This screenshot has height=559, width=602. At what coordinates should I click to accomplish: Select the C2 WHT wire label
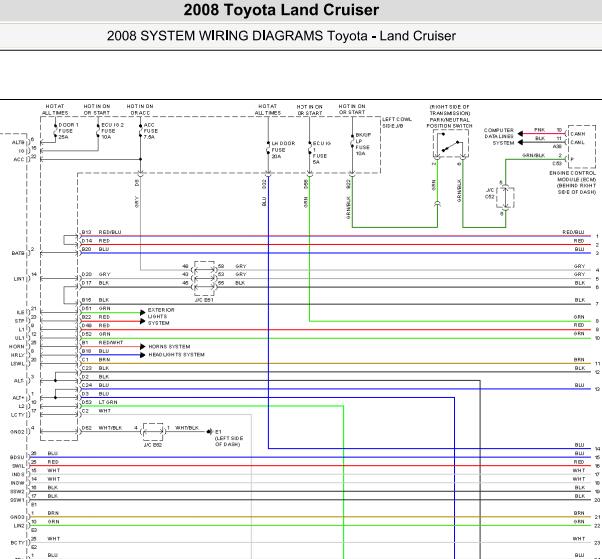pyautogui.click(x=96, y=411)
